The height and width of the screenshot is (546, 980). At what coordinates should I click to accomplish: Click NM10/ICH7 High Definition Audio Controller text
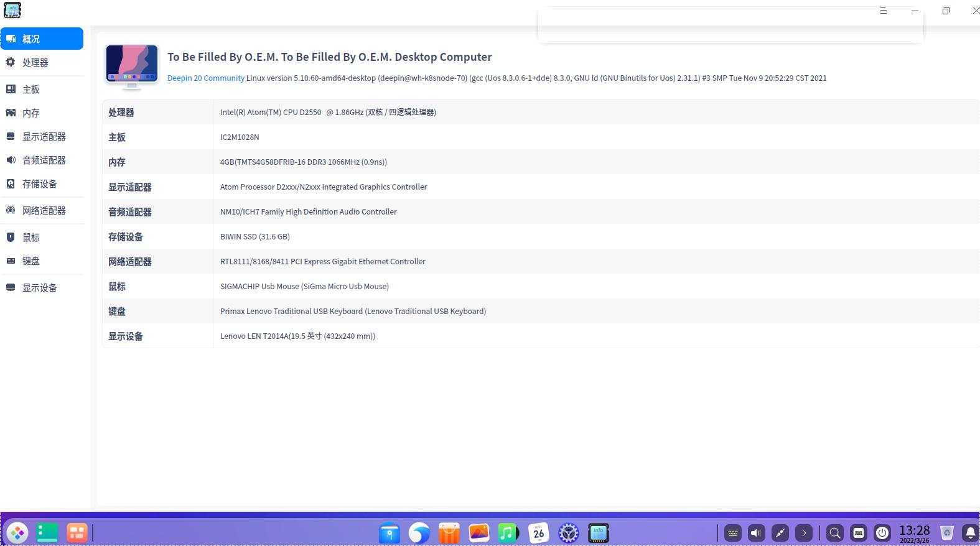(x=309, y=211)
